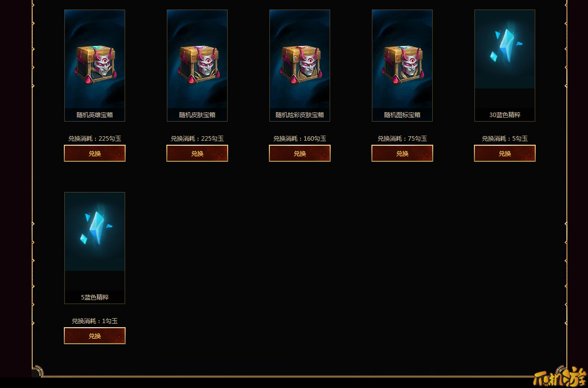Open the 随机炫彩皮肤宝箱 chest picture
Image resolution: width=588 pixels, height=388 pixels.
pos(300,59)
